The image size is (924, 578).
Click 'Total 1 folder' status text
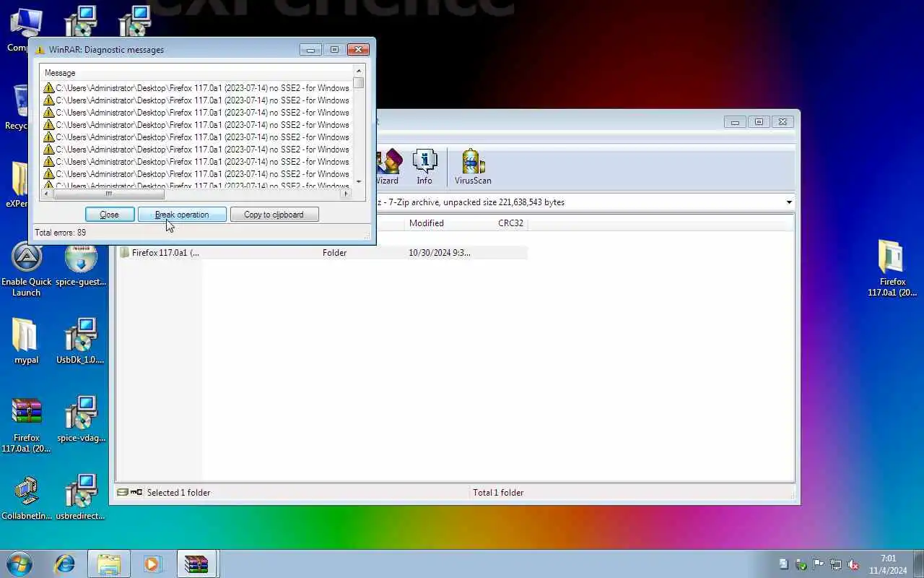pyautogui.click(x=498, y=493)
